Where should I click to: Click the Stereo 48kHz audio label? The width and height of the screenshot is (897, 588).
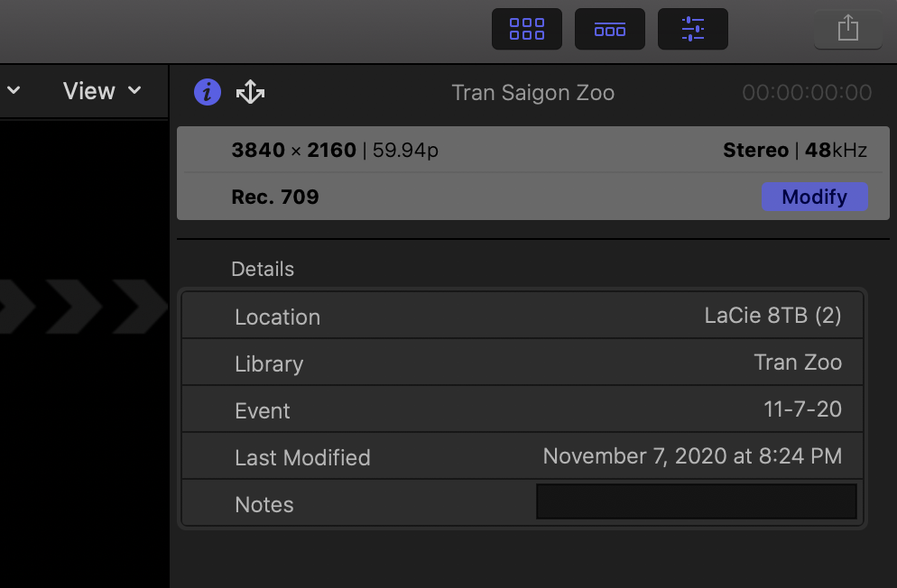[794, 151]
